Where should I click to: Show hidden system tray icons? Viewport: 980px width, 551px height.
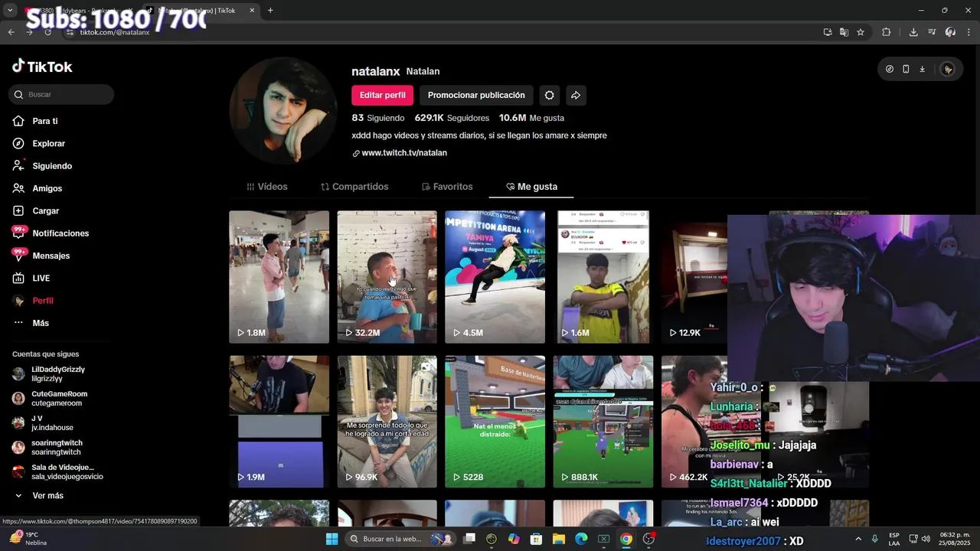coord(857,539)
